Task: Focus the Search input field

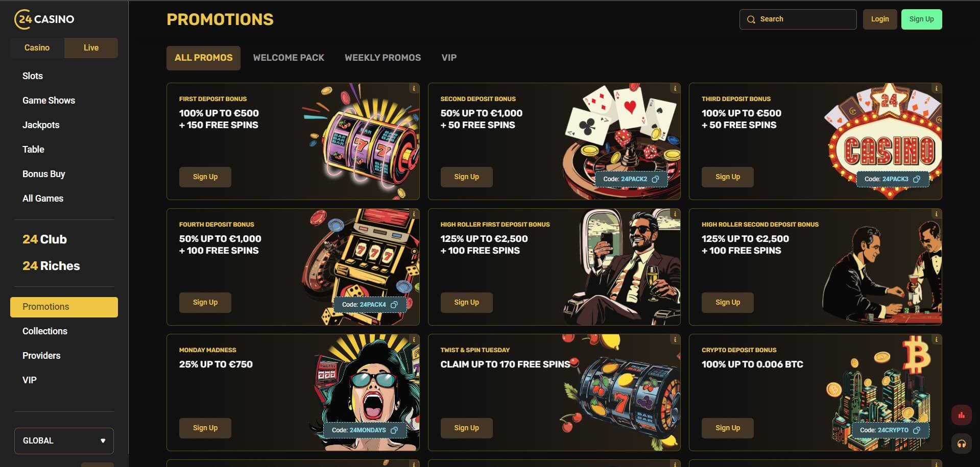Action: (x=798, y=19)
